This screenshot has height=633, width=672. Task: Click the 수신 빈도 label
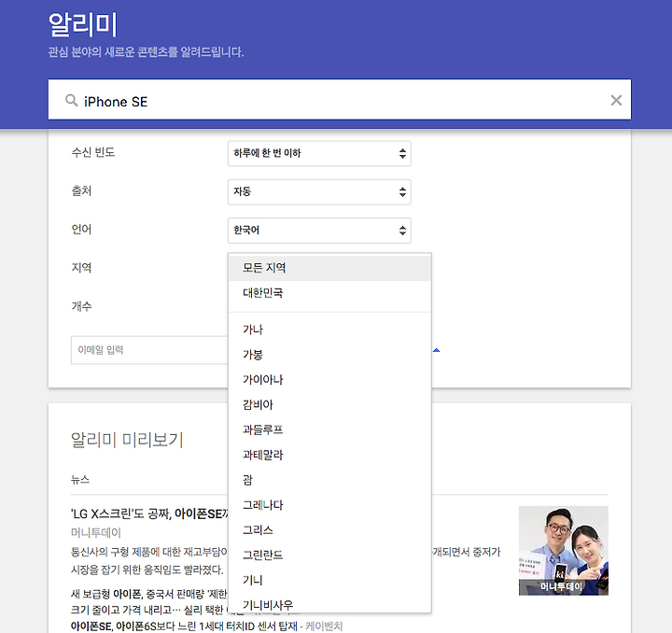point(93,152)
